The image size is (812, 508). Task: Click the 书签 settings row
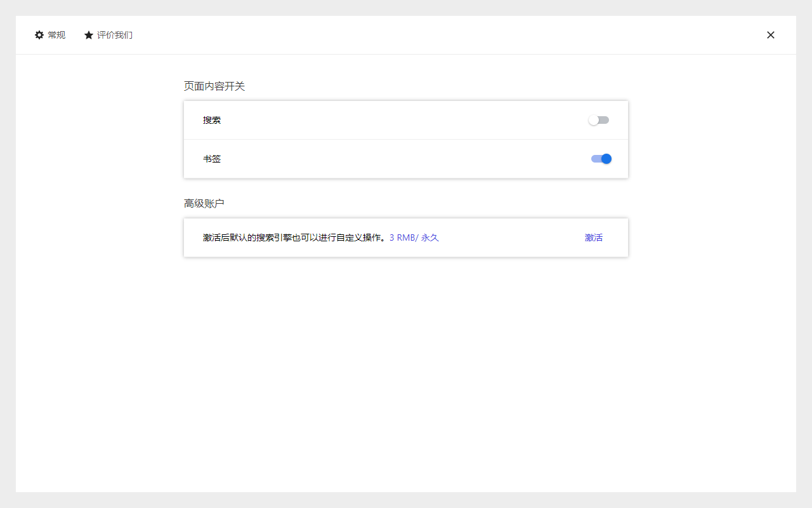(406, 159)
